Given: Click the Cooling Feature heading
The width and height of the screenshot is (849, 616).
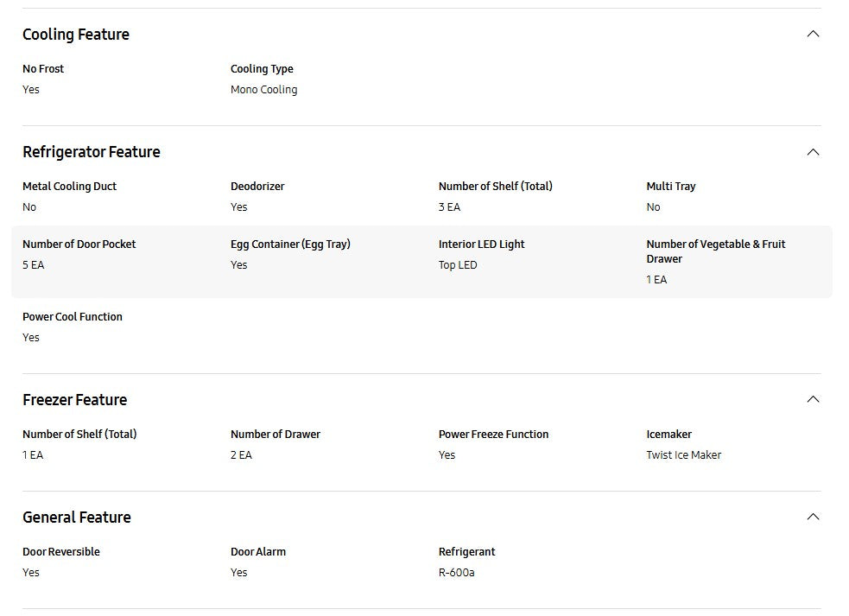Looking at the screenshot, I should pyautogui.click(x=76, y=35).
